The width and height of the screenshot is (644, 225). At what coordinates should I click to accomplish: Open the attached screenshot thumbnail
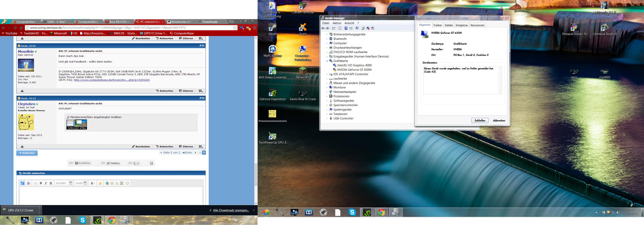(x=76, y=124)
